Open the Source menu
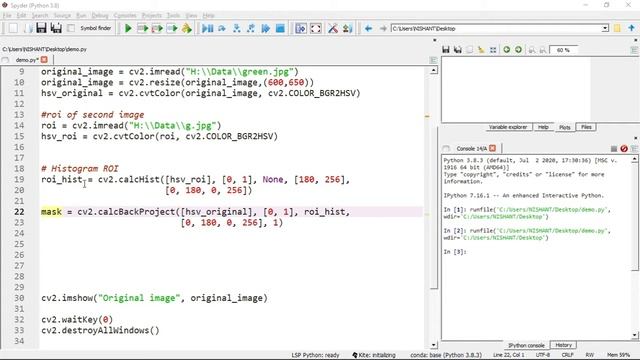This screenshot has height=360, width=640. coord(62,15)
